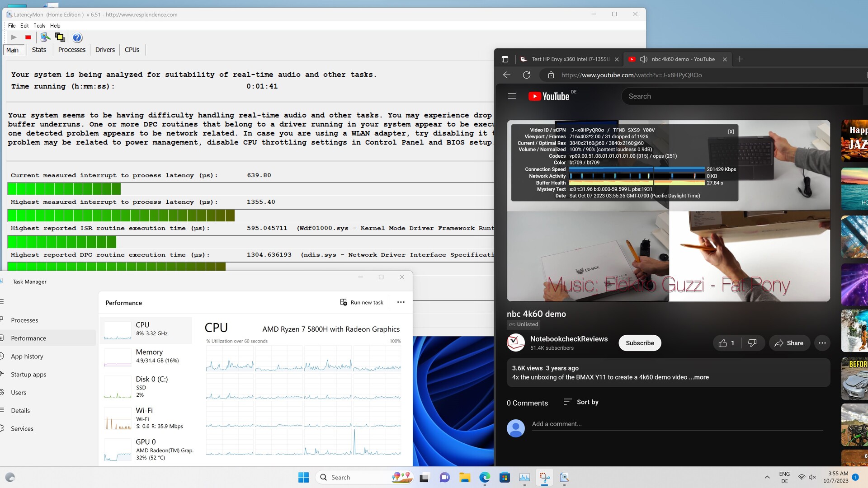Open Task Manager more options menu
Screen dimensions: 868x488
(x=401, y=302)
